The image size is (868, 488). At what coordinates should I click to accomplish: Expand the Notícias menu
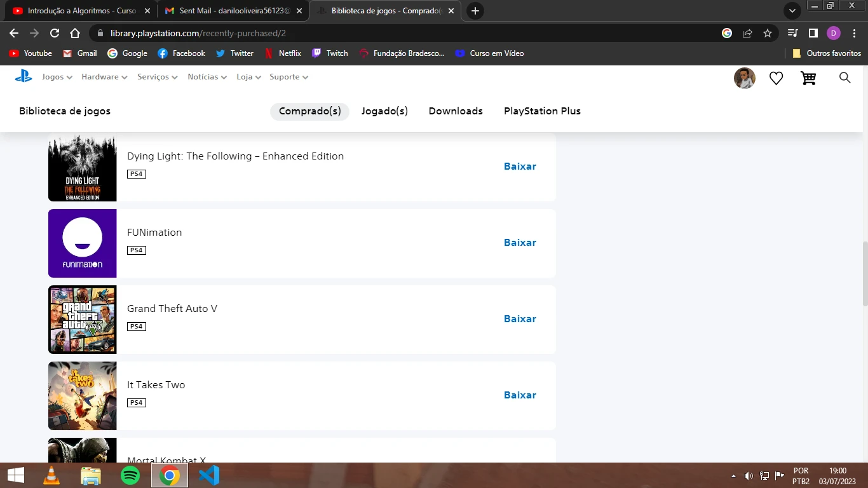pos(207,77)
